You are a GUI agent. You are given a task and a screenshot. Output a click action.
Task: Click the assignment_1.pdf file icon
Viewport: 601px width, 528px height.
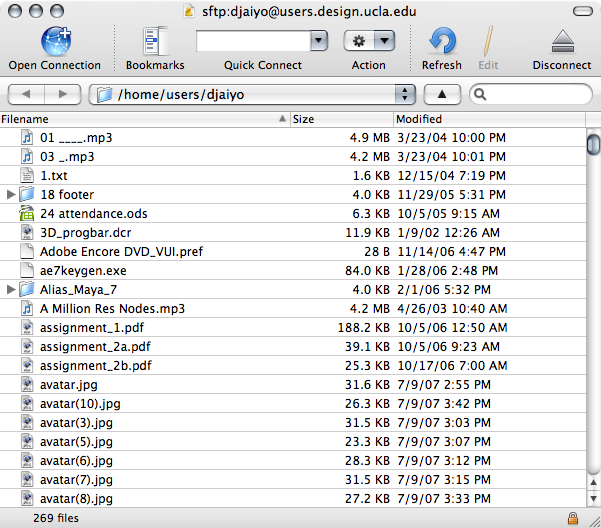[x=27, y=327]
